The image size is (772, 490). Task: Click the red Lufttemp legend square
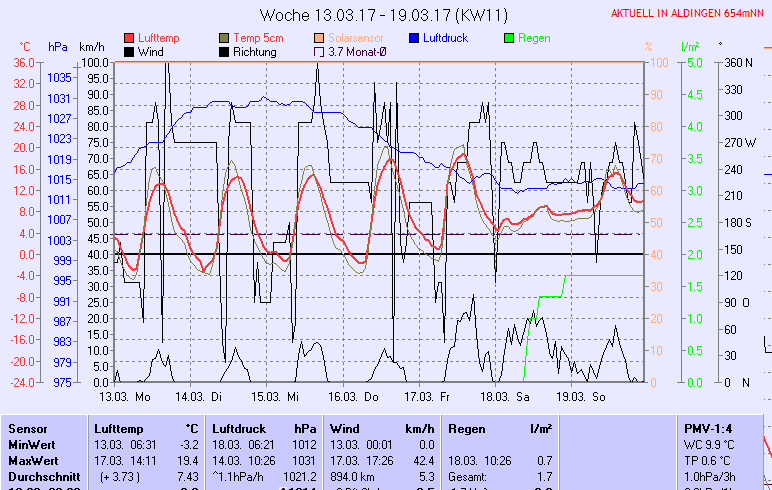point(129,38)
